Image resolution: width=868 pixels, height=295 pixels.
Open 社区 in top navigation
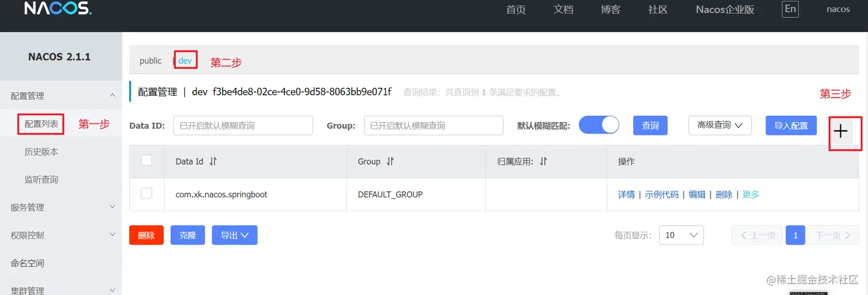tap(658, 10)
